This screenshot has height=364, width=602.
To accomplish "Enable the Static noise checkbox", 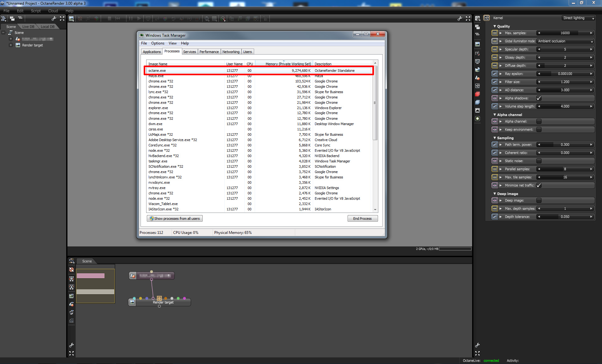I will (539, 161).
